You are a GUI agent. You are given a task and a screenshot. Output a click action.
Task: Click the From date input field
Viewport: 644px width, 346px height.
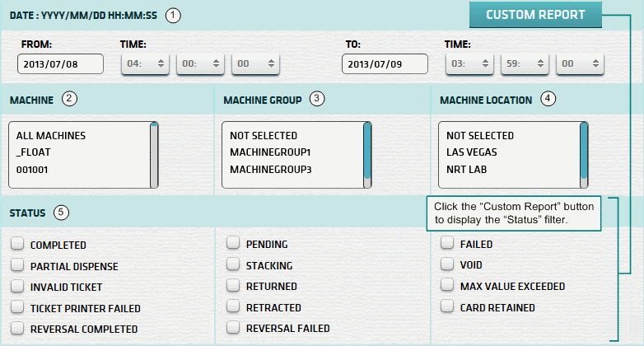tap(60, 64)
